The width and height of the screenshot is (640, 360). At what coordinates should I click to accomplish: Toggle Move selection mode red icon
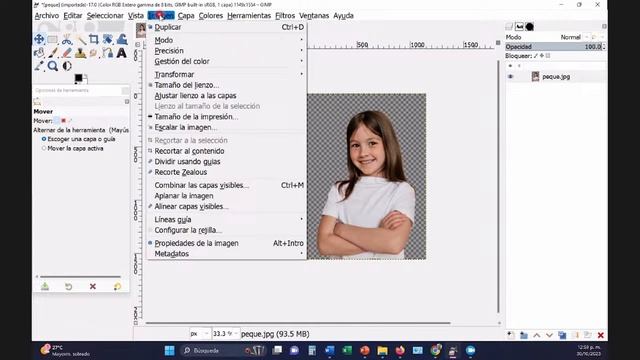(63, 120)
